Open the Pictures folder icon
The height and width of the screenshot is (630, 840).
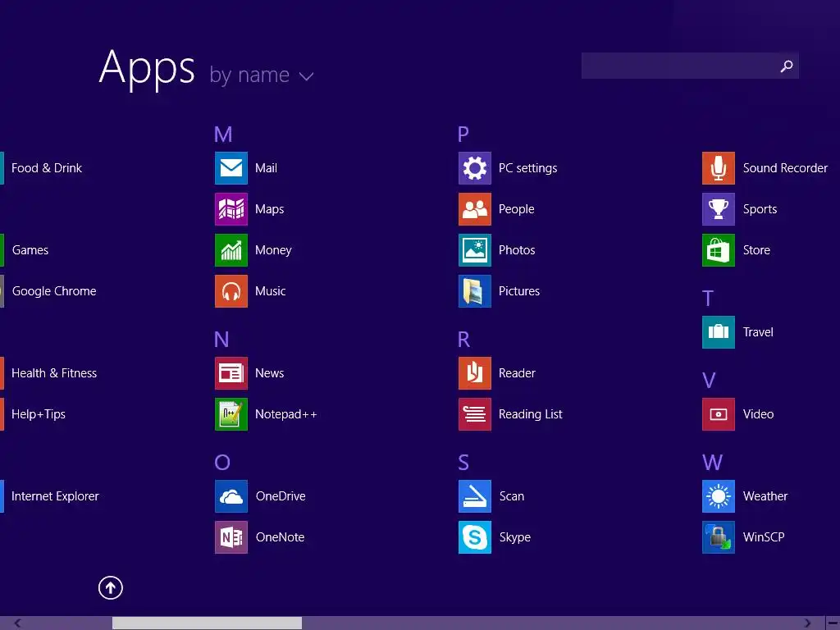(475, 291)
